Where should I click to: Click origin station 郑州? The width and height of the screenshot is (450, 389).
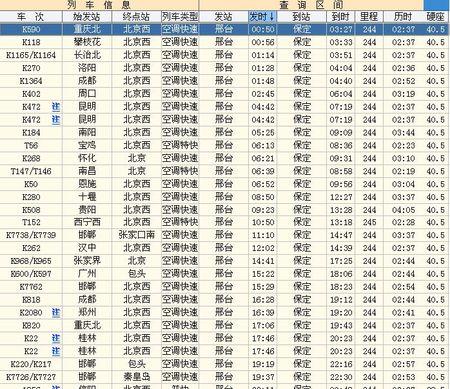point(87,312)
